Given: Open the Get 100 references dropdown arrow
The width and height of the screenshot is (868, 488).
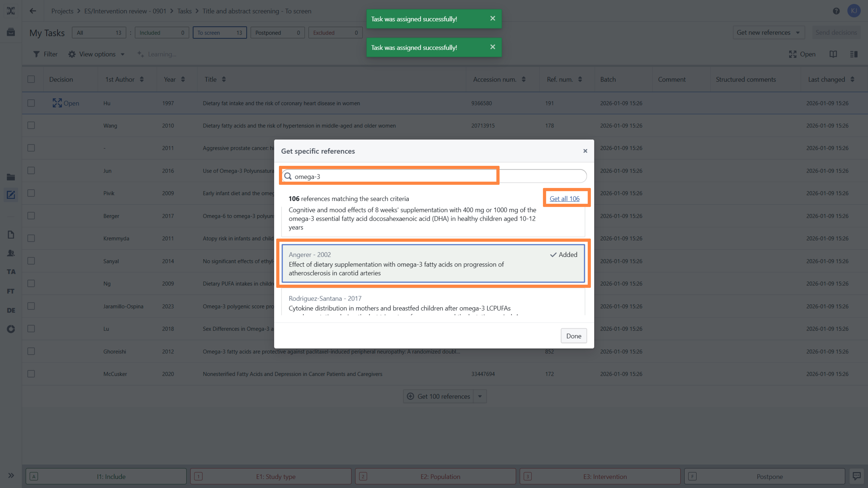Looking at the screenshot, I should pos(480,396).
